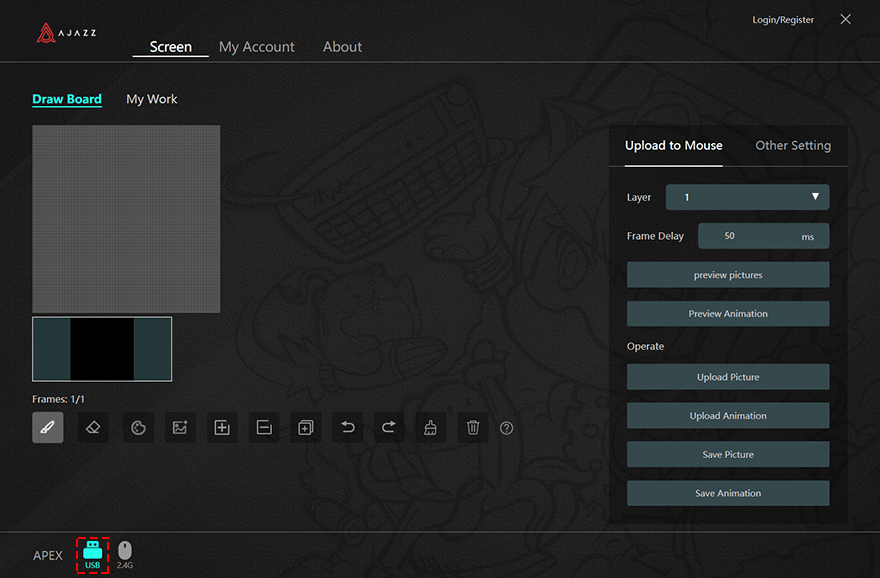Add a new frame with plus icon

point(222,428)
